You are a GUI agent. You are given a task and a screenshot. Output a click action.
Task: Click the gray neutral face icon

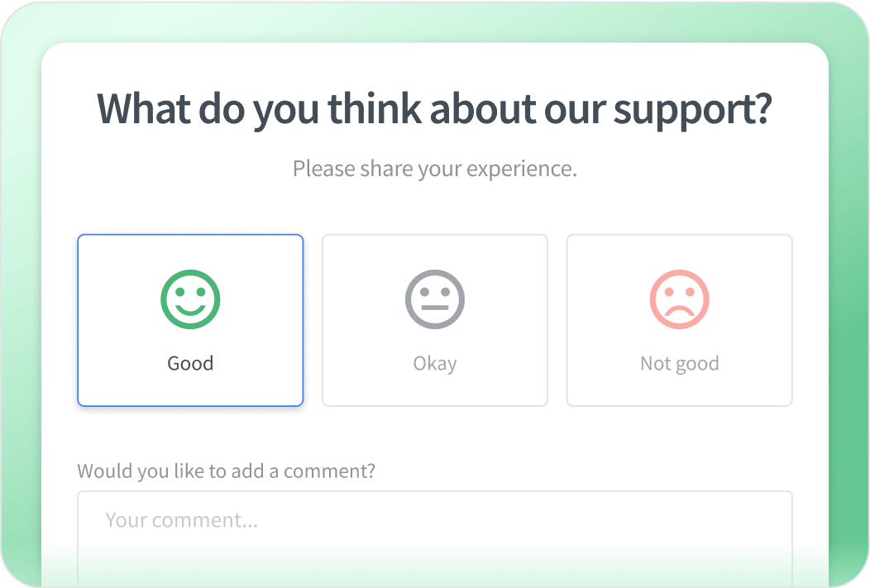[435, 299]
